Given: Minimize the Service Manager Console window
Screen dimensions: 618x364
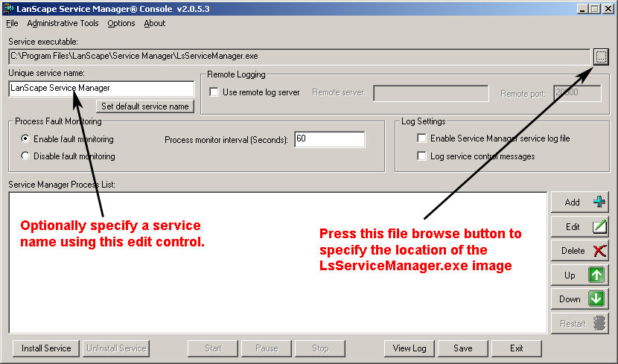Looking at the screenshot, I should click(x=582, y=8).
